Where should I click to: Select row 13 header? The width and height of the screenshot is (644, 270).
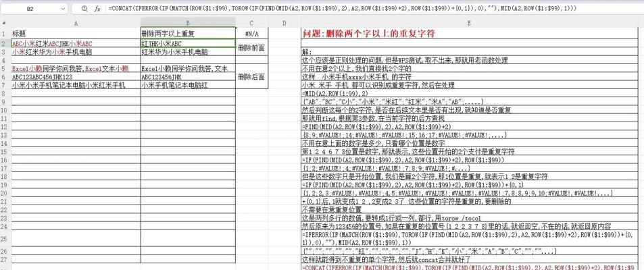3,135
